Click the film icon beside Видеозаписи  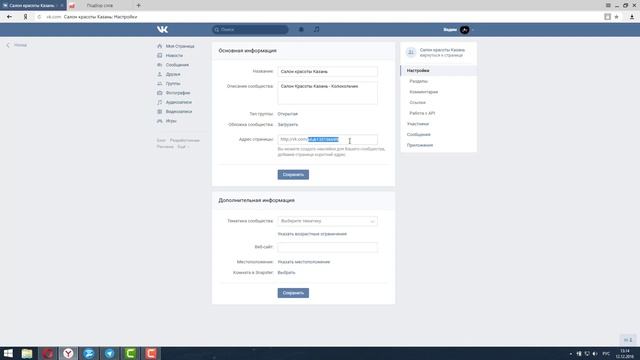click(160, 112)
